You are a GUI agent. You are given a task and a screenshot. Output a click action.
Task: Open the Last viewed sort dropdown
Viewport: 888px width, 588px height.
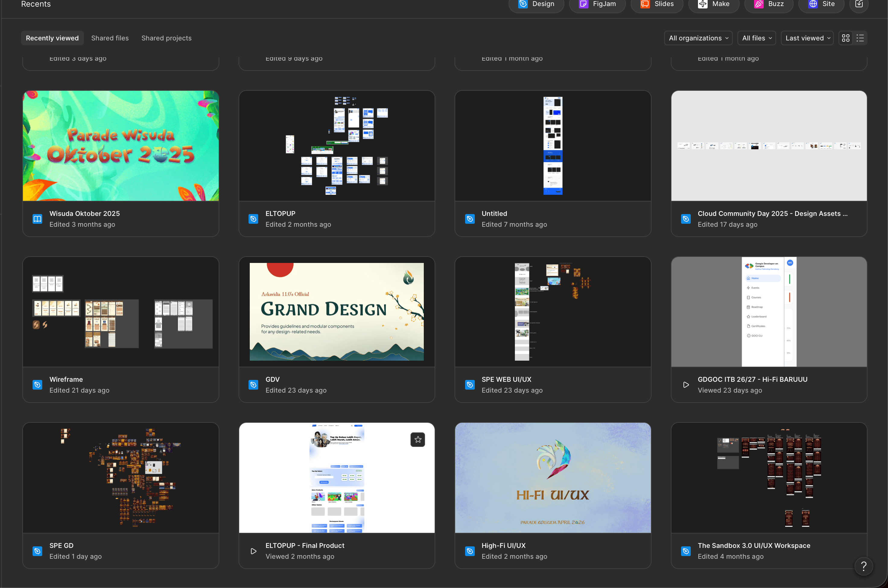[807, 38]
